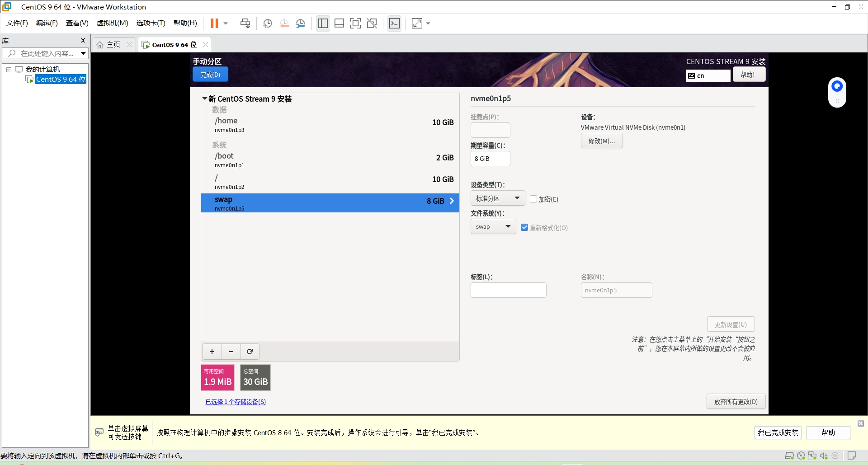Collapse the 新 CentOS Stream 9 安装 group
The image size is (868, 465).
205,99
